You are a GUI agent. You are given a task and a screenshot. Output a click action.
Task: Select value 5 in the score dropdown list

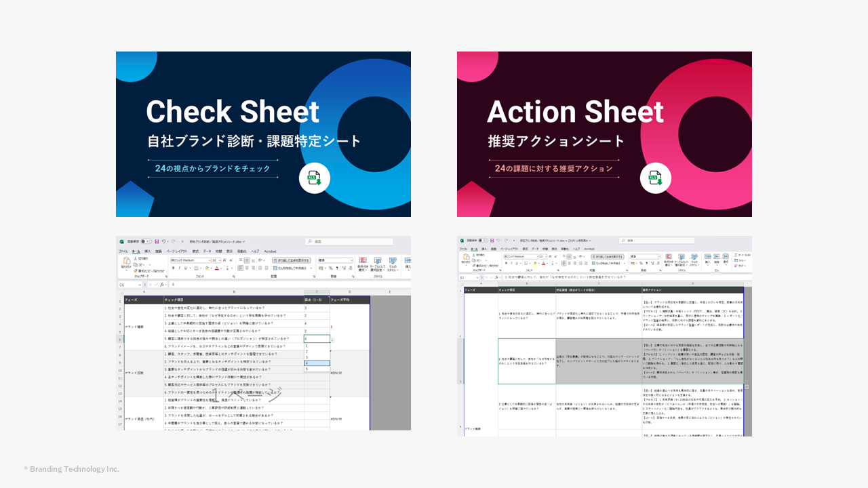tap(307, 369)
